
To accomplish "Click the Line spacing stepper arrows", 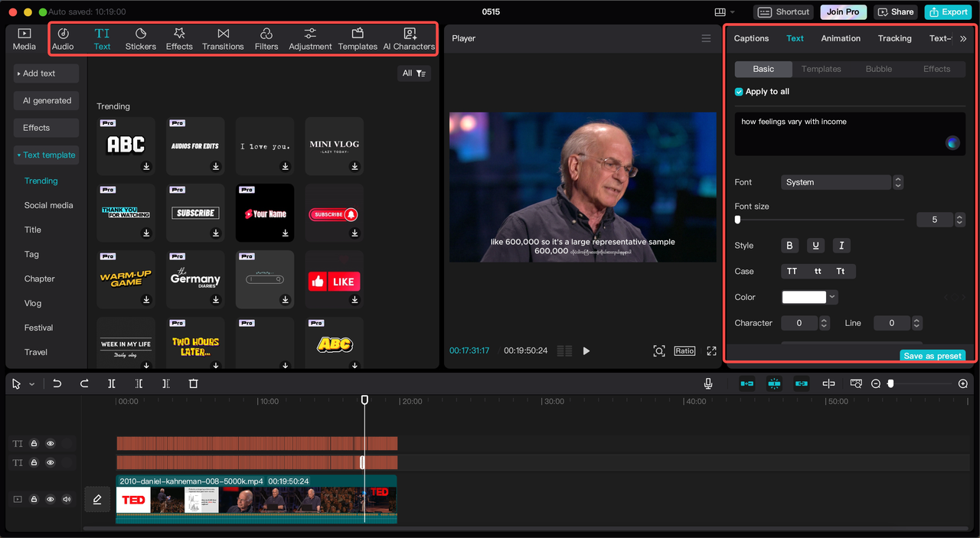I will click(916, 323).
